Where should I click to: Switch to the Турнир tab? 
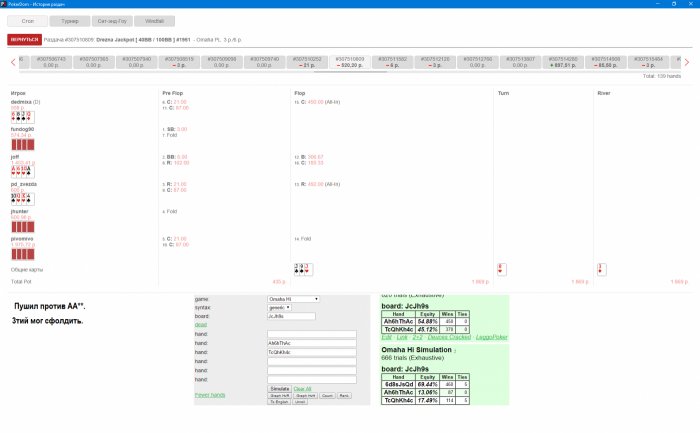70,21
